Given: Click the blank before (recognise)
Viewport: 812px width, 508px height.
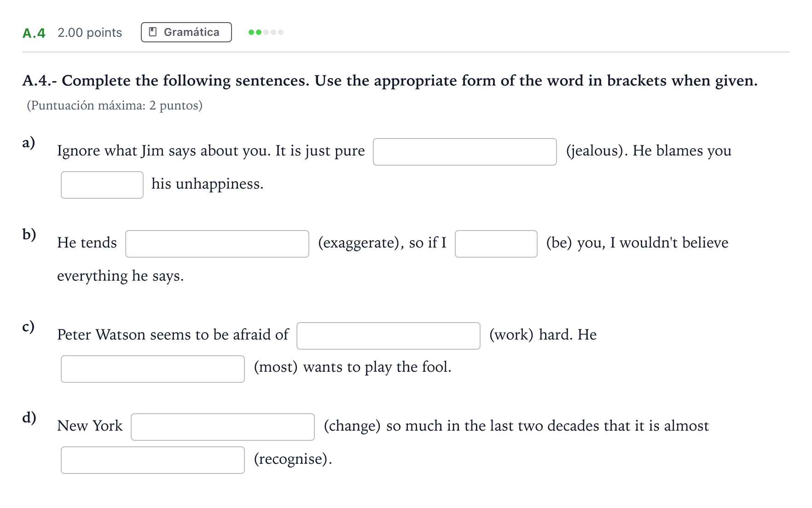Looking at the screenshot, I should click(x=153, y=460).
